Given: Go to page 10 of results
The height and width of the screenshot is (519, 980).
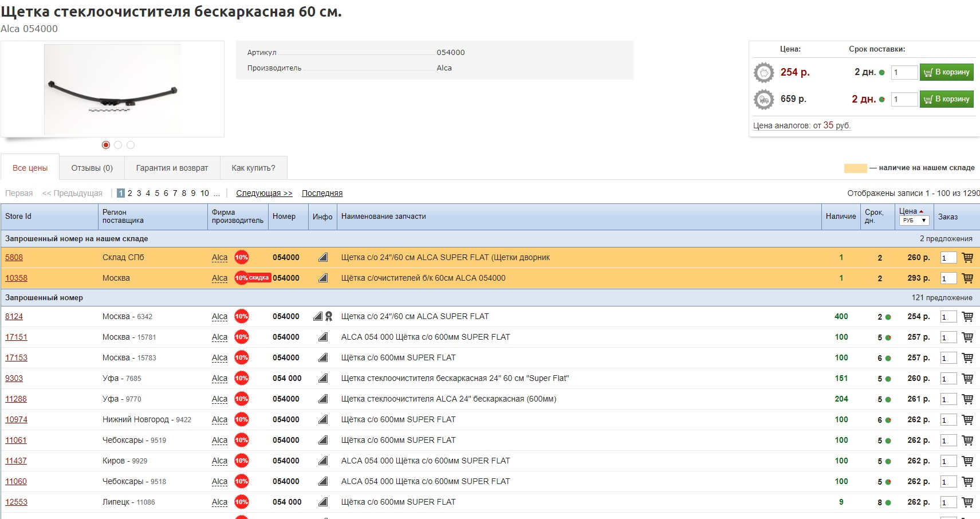Looking at the screenshot, I should [x=204, y=193].
